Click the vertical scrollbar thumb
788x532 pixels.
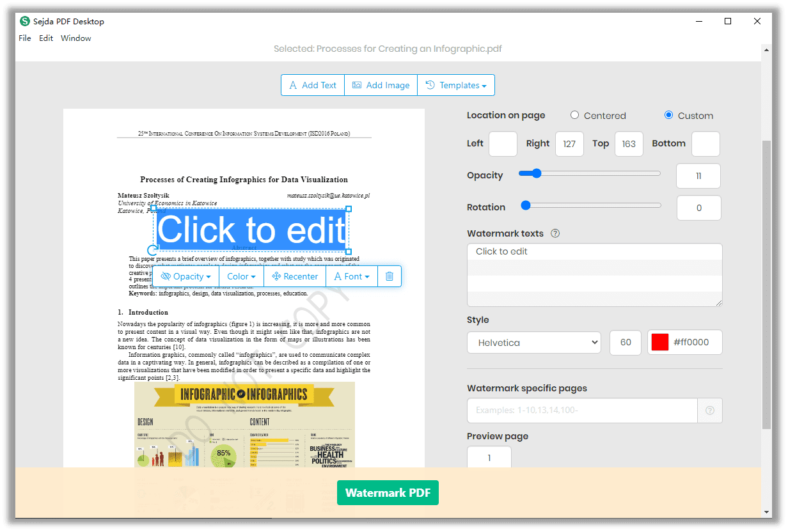tap(767, 285)
